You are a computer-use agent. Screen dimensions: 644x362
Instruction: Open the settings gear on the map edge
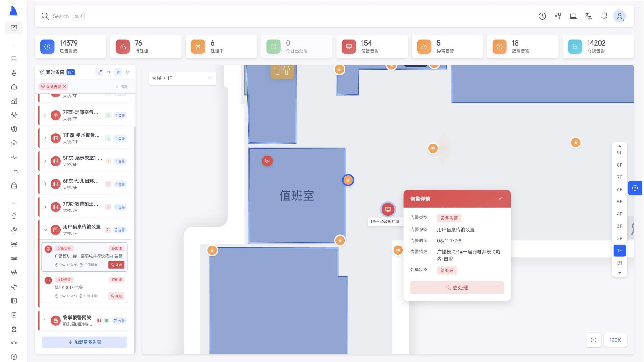635,188
